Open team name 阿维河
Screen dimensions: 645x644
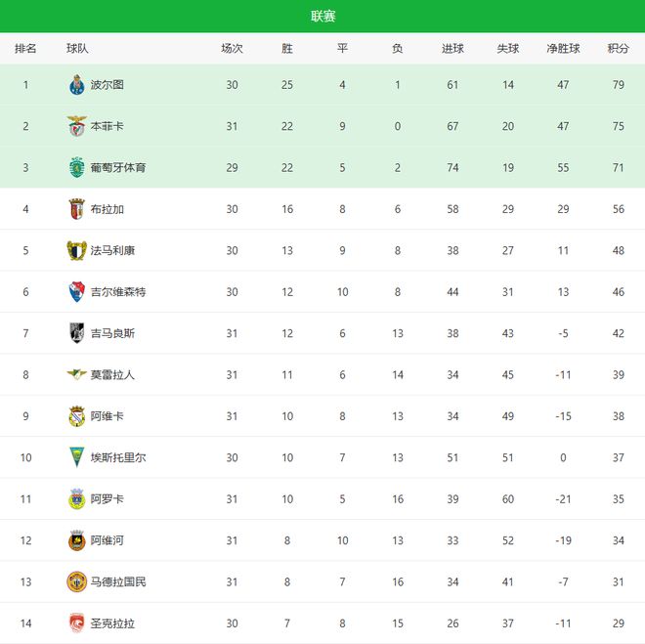[107, 540]
